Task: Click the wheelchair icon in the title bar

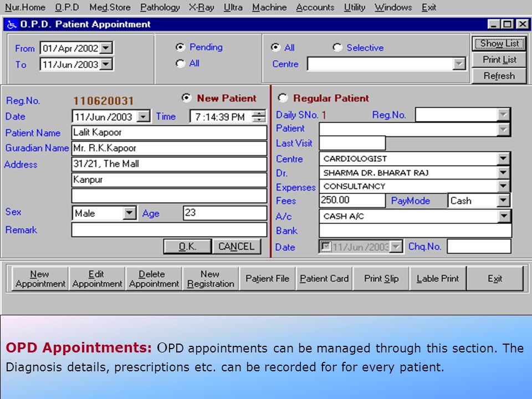Action: [x=12, y=24]
